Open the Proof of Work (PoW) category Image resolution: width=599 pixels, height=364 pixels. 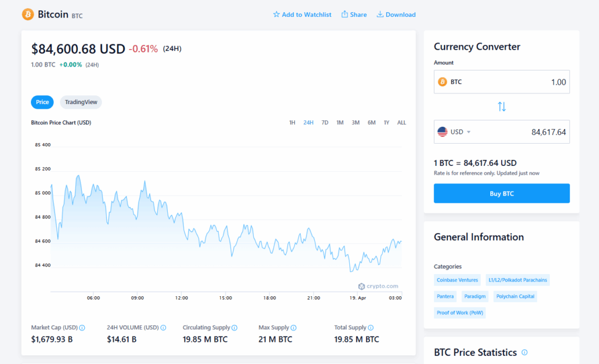pyautogui.click(x=459, y=313)
